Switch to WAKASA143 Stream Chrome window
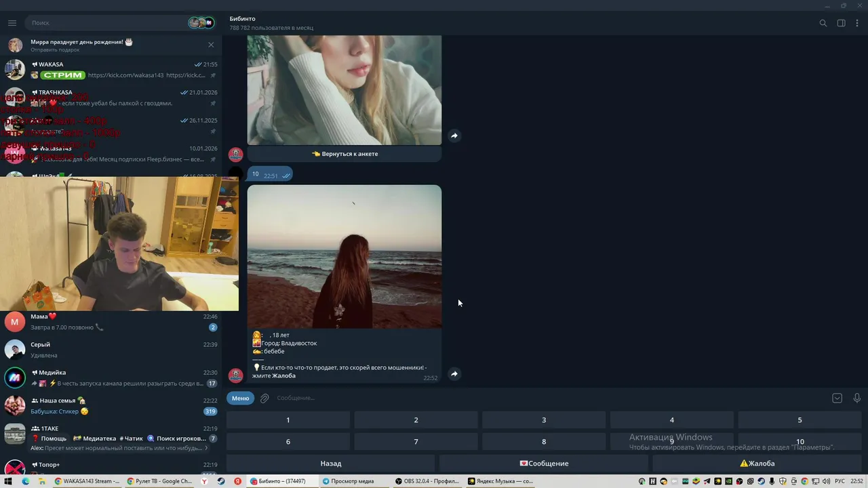This screenshot has width=868, height=488. [87, 481]
